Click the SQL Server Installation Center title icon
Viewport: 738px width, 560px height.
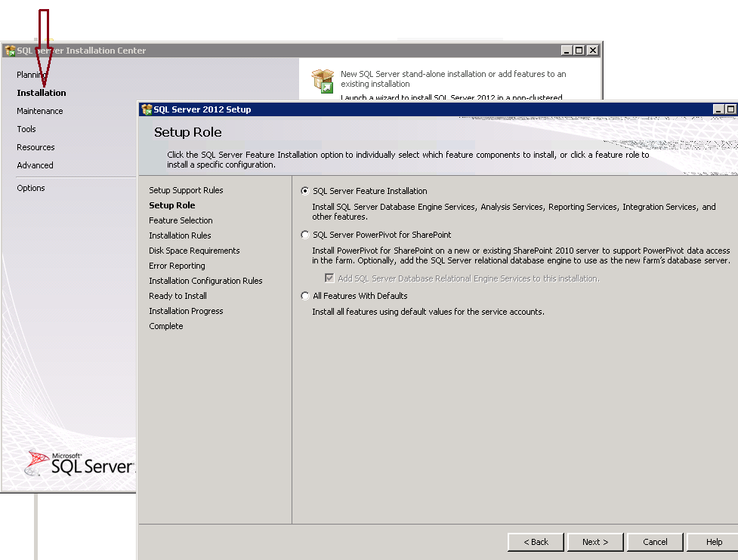10,51
